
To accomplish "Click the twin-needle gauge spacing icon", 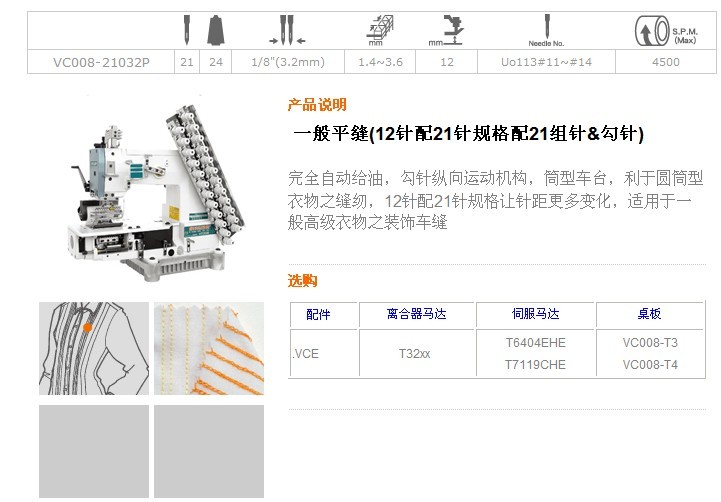I will [x=287, y=30].
